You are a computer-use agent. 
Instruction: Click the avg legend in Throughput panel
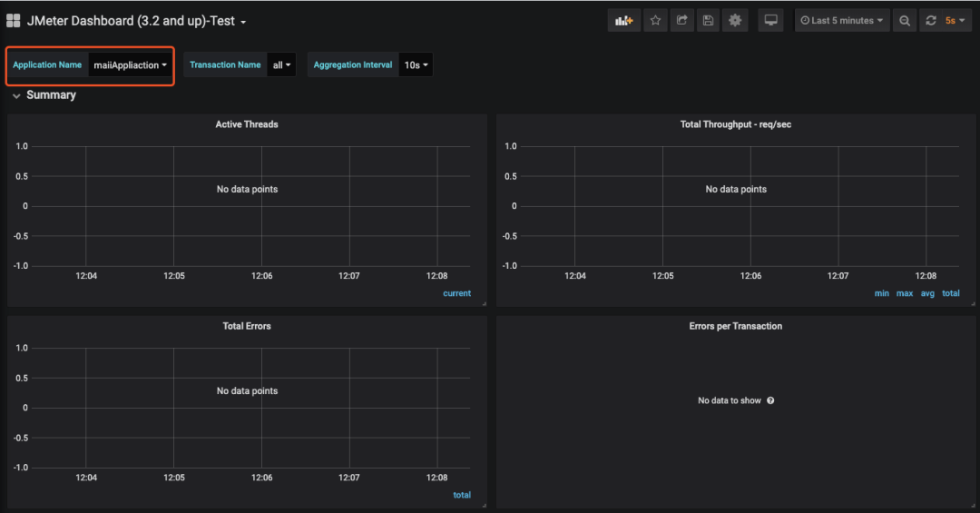[927, 293]
